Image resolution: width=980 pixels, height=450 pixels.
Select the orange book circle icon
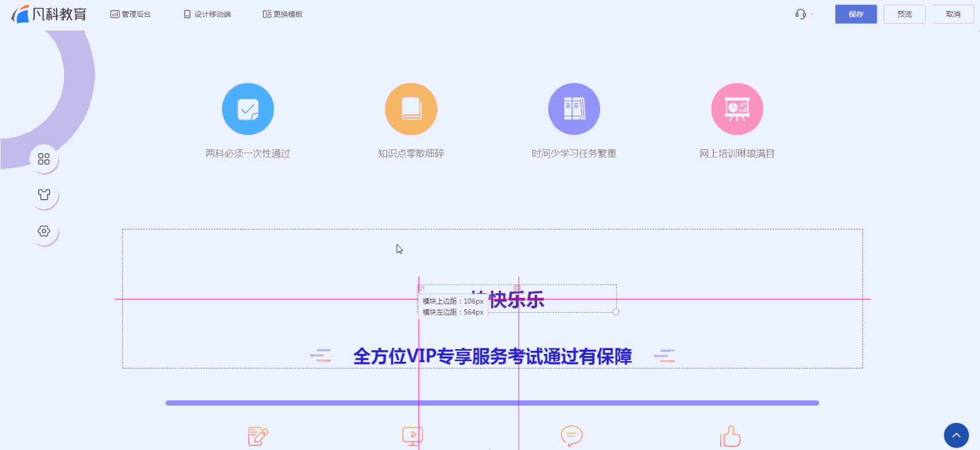point(411,109)
